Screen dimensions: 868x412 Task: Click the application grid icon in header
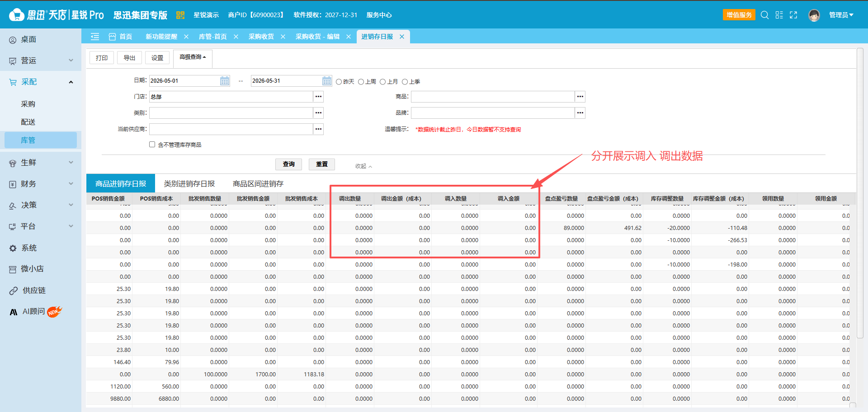(180, 15)
